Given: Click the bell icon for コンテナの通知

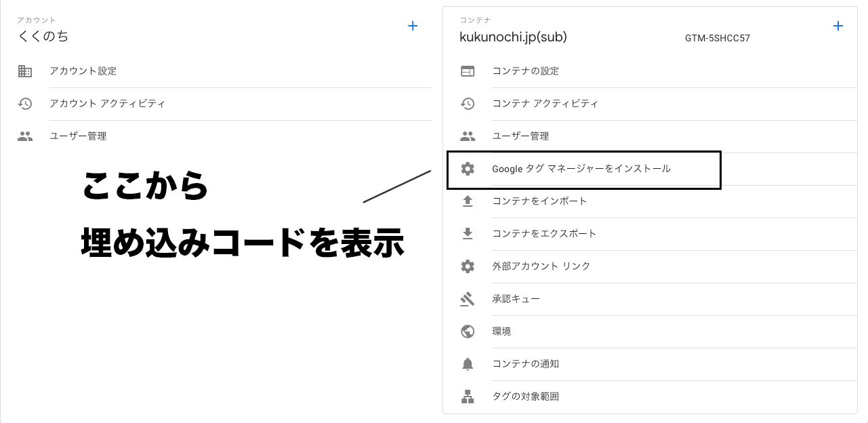Looking at the screenshot, I should coord(468,364).
